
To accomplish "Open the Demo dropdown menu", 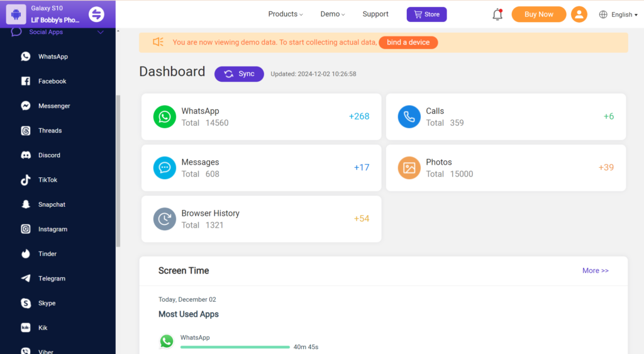I will (332, 14).
